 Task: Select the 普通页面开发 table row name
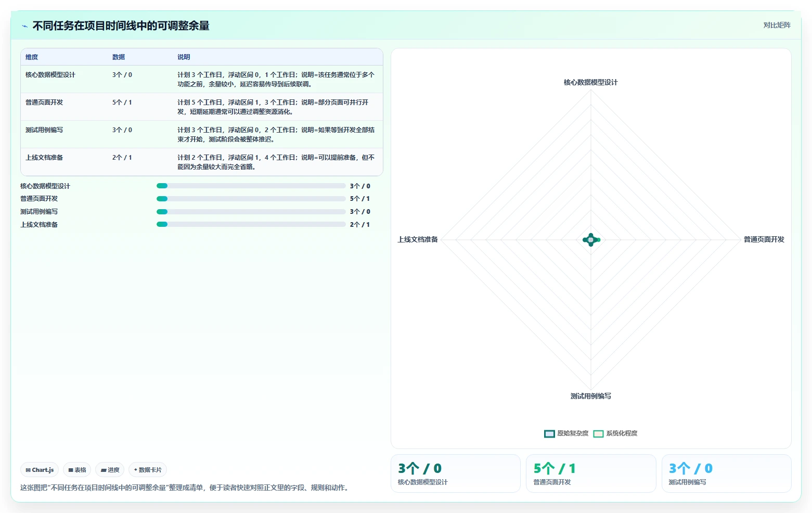pos(44,102)
